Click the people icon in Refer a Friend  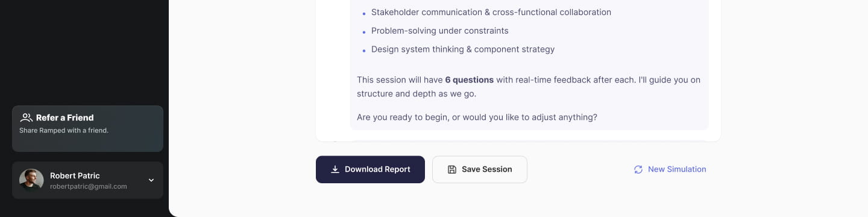click(x=27, y=118)
